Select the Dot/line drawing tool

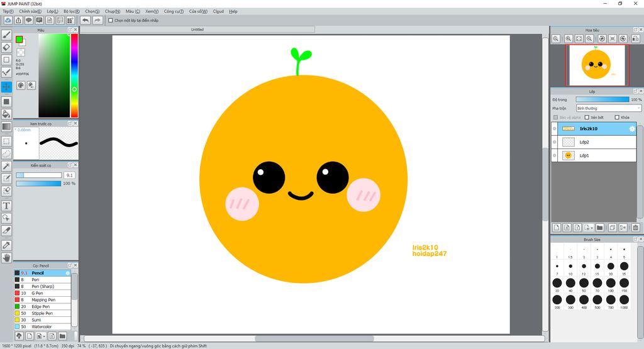pos(6,73)
